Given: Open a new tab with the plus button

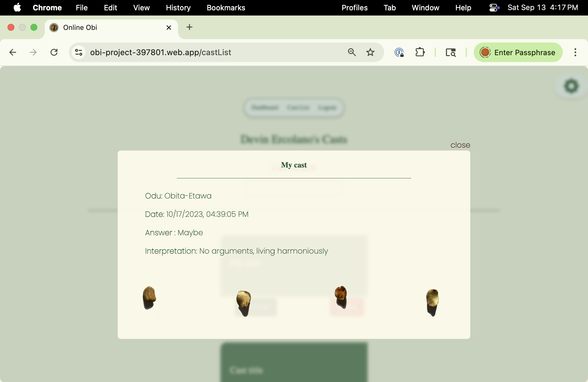Looking at the screenshot, I should [189, 27].
